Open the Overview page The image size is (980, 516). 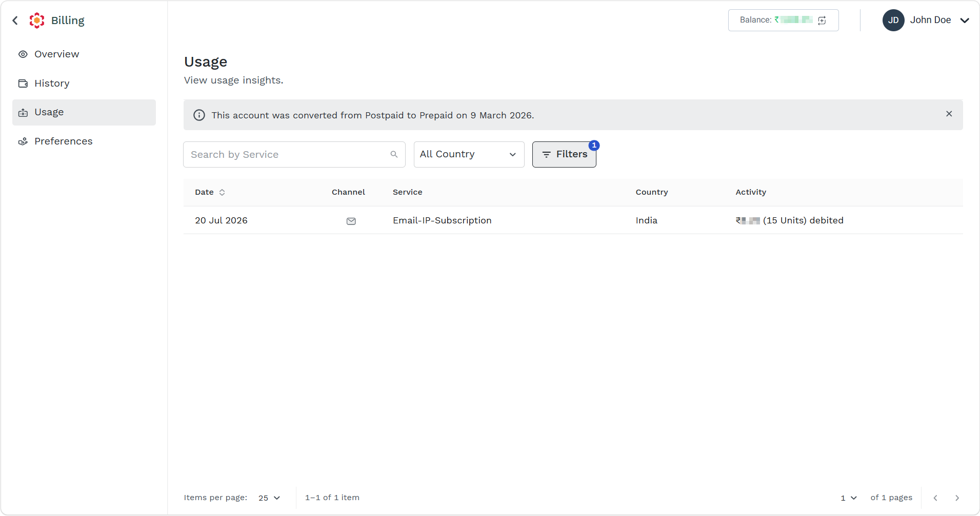[84, 54]
